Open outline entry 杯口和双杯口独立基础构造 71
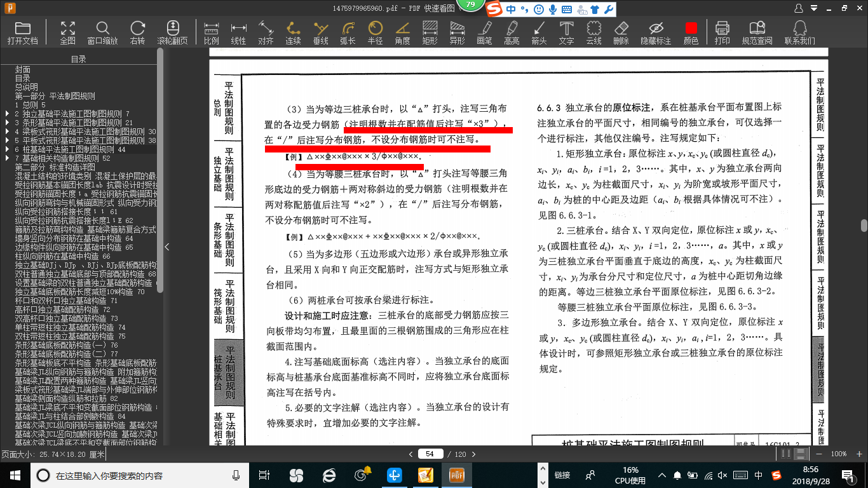The image size is (868, 488). (x=66, y=301)
